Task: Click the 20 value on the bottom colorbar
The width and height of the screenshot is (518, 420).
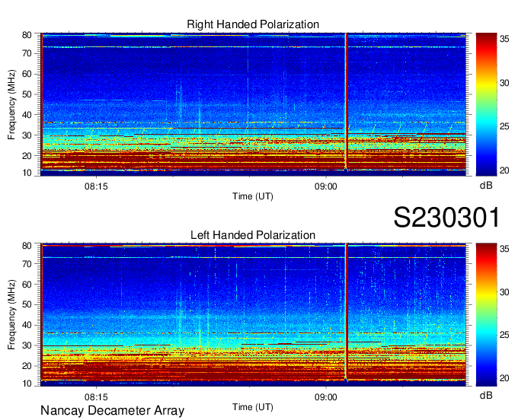Action: pos(504,378)
